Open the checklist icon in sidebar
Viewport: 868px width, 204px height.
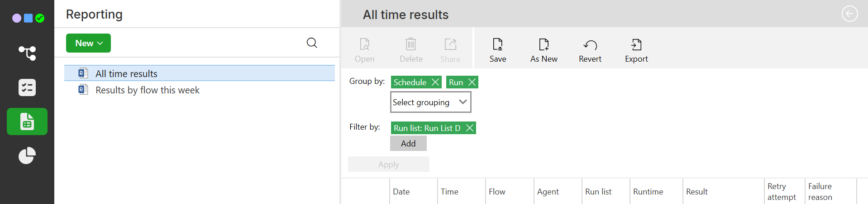27,87
